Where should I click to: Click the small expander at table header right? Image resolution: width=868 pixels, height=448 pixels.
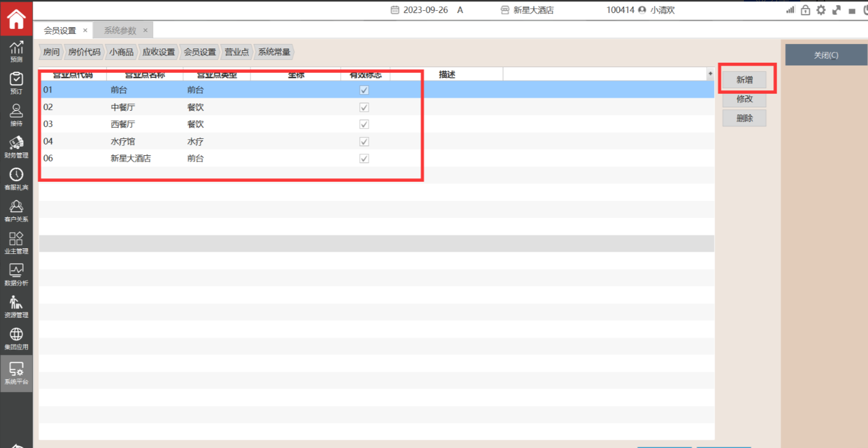click(710, 74)
